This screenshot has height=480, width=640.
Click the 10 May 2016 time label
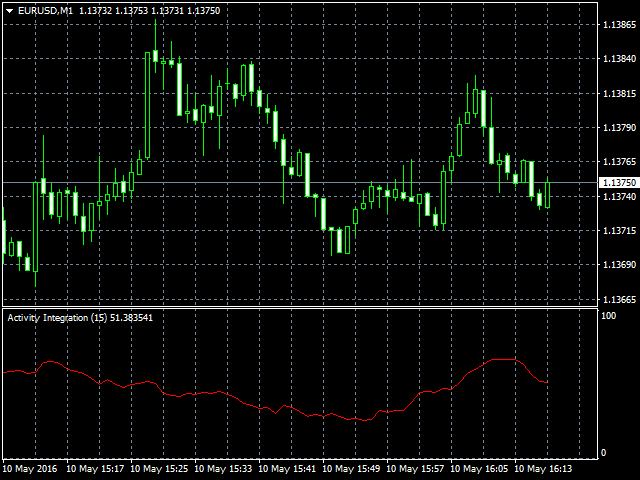(x=30, y=469)
